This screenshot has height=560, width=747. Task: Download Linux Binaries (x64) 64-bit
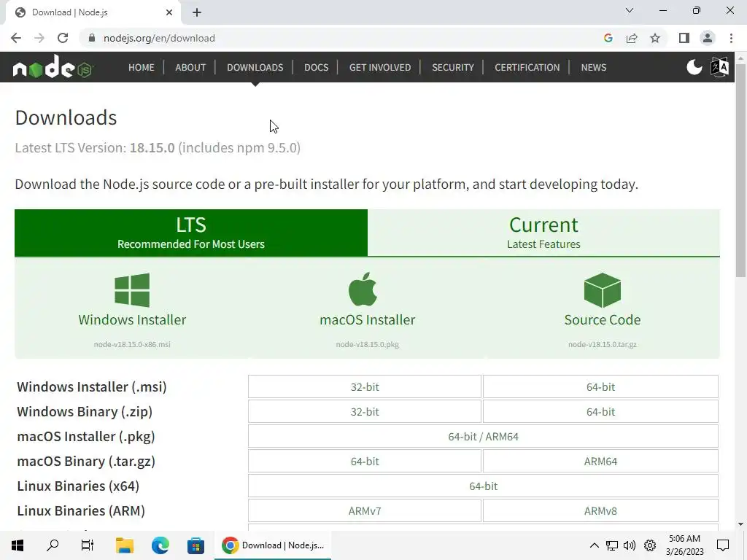(483, 486)
